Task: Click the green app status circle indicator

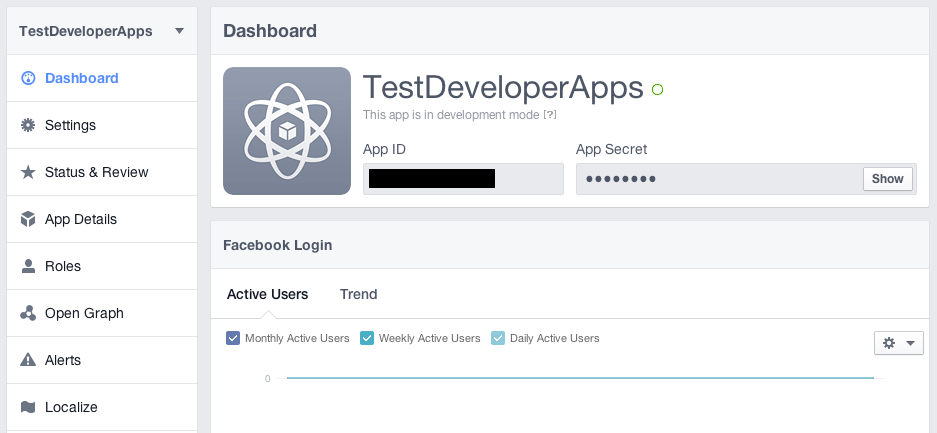Action: click(x=657, y=90)
